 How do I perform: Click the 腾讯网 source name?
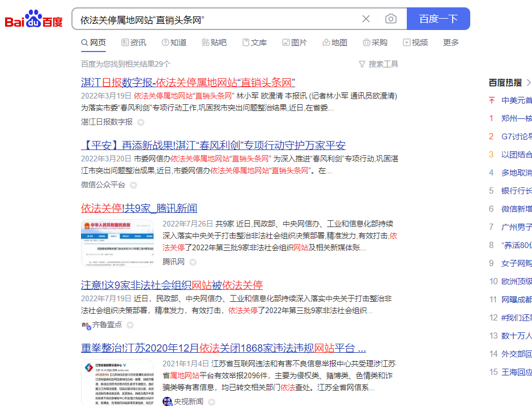point(173,262)
